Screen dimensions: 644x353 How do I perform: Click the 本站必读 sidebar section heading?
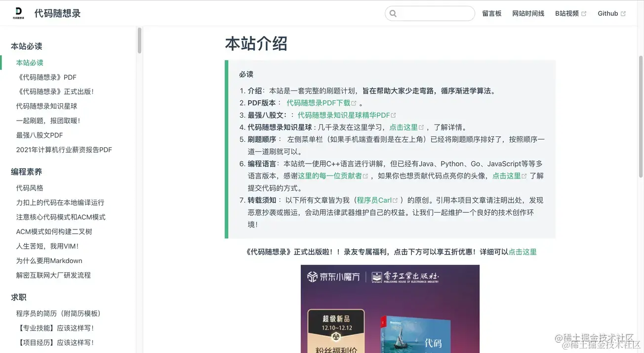pos(27,46)
